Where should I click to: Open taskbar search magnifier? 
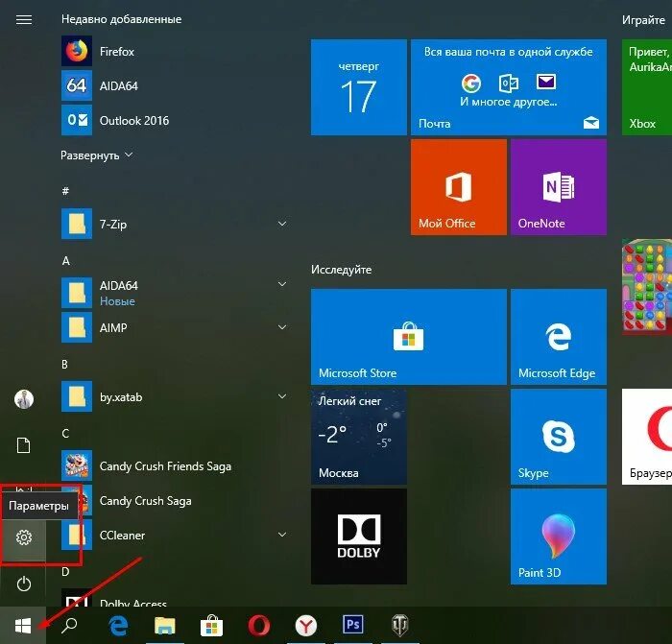[x=69, y=626]
